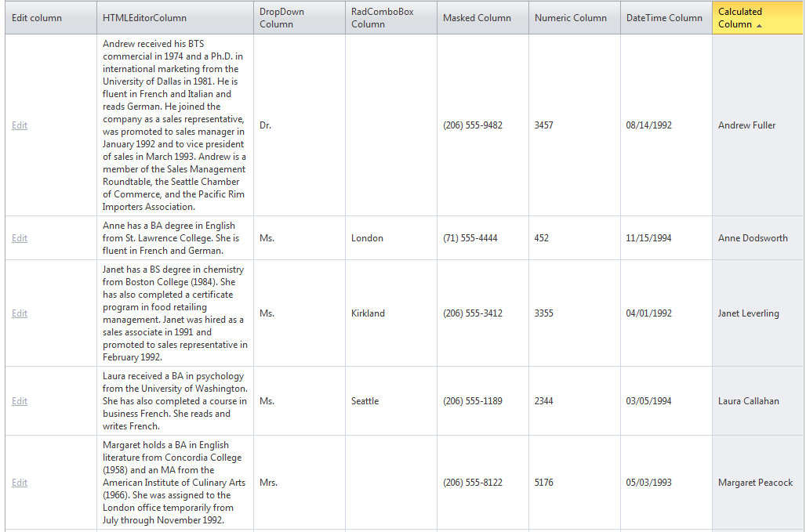This screenshot has width=806, height=532.
Task: Click Margaret's biography text
Action: point(174,483)
